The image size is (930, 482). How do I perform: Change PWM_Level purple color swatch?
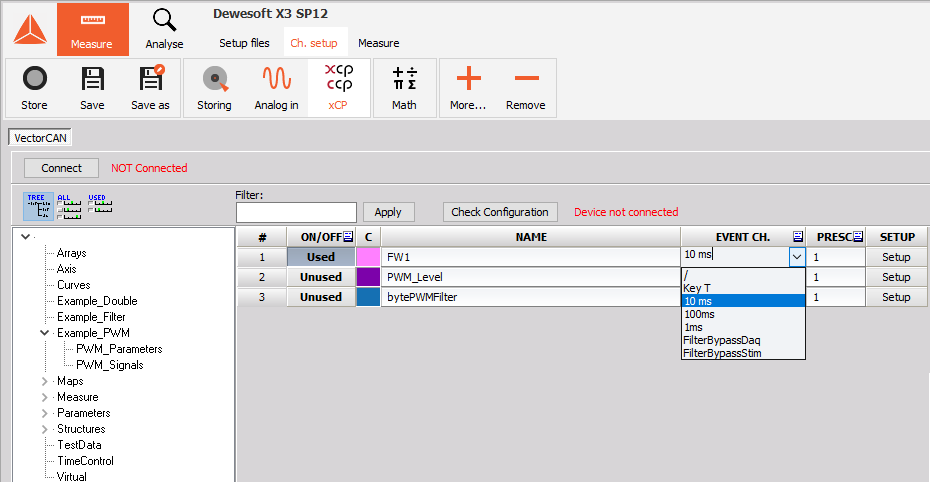(368, 277)
